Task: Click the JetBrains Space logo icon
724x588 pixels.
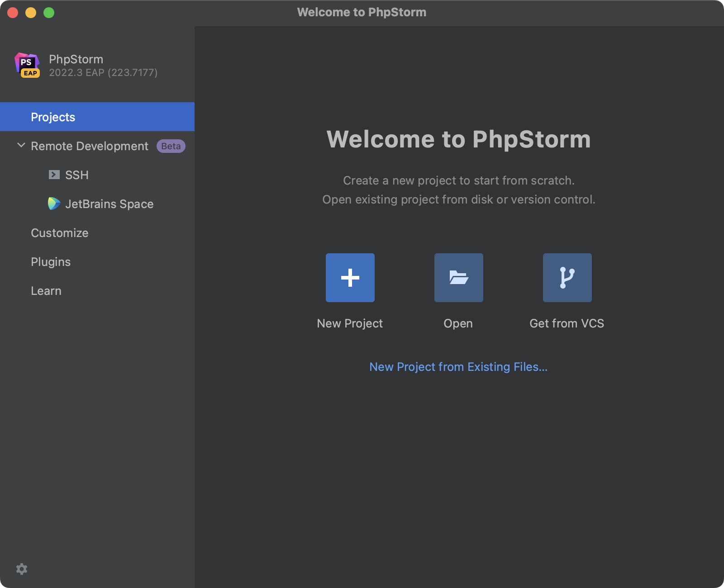Action: pos(53,204)
